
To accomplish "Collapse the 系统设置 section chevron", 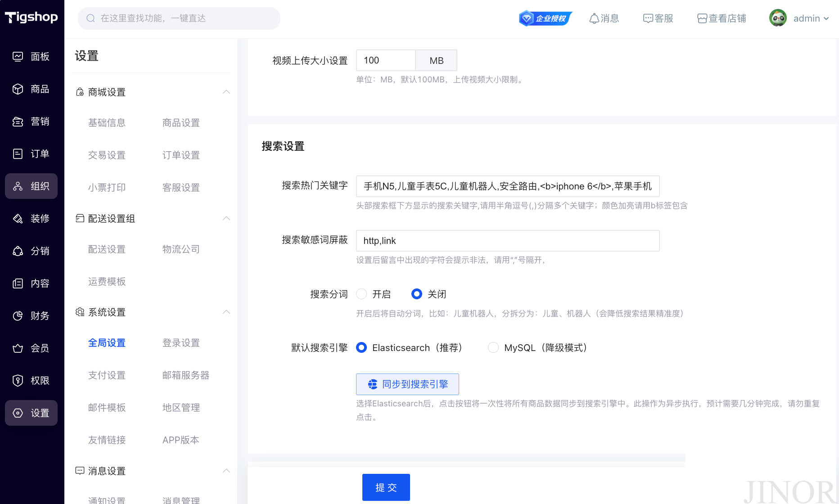I will tap(226, 312).
